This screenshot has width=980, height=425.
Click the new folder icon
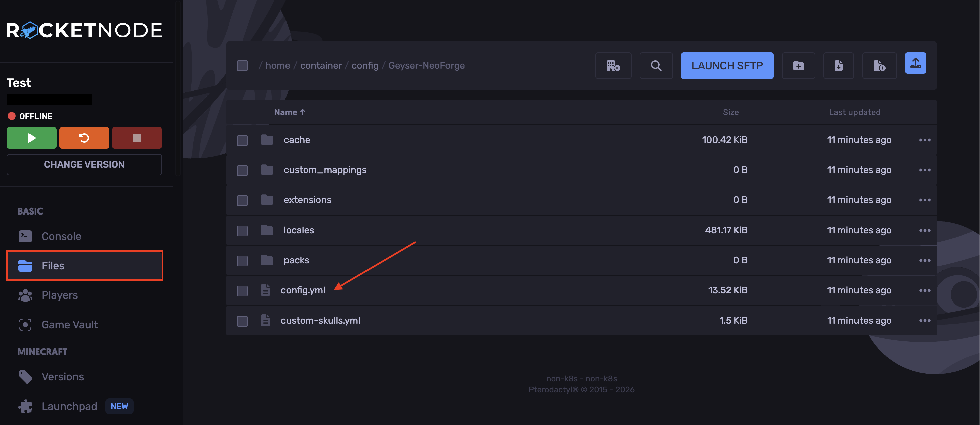point(798,66)
